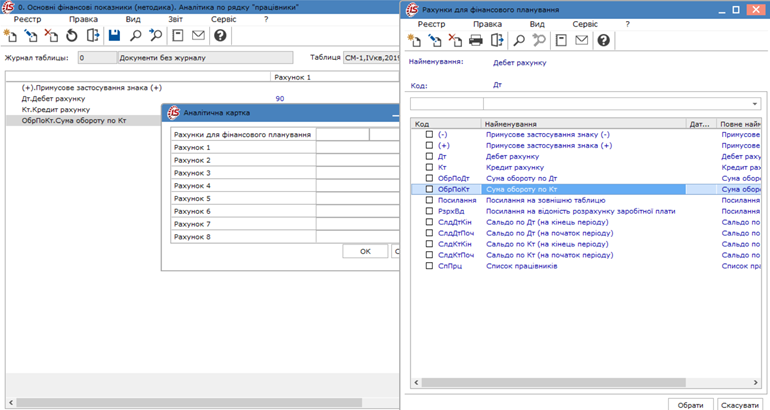Select the ОбрПоДт checkbox
This screenshot has width=770, height=410.
[429, 178]
